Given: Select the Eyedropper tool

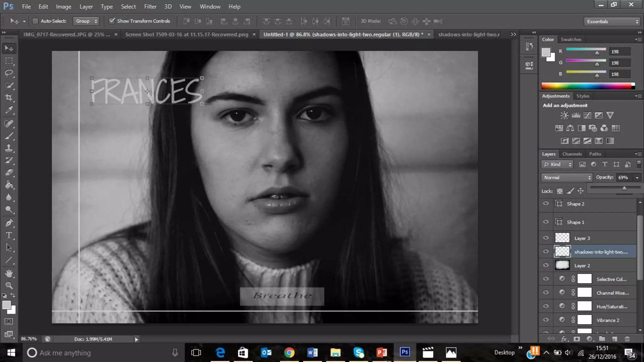Looking at the screenshot, I should click(x=9, y=110).
